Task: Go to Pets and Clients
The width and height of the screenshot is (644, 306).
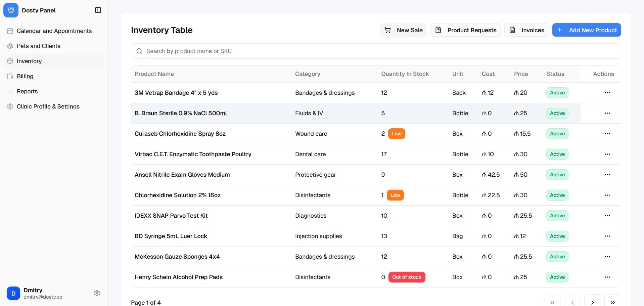Action: 39,46
